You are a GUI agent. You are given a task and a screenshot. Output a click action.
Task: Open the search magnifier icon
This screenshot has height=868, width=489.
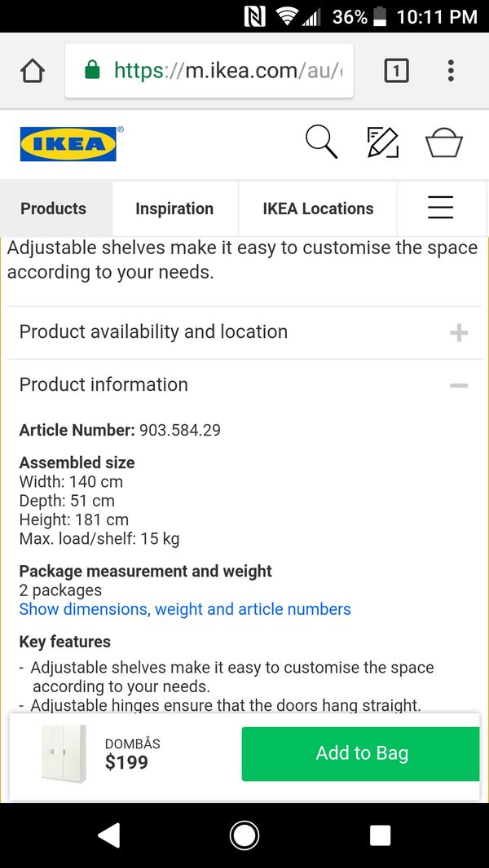point(322,142)
